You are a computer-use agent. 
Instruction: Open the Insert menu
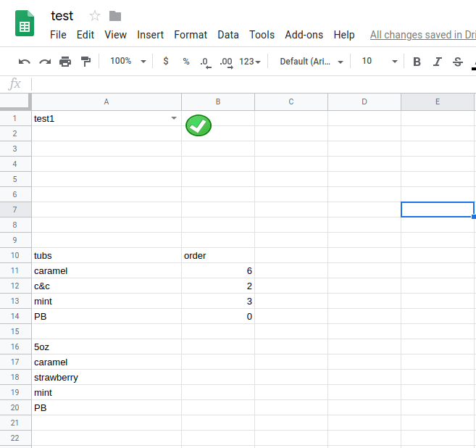tap(150, 35)
